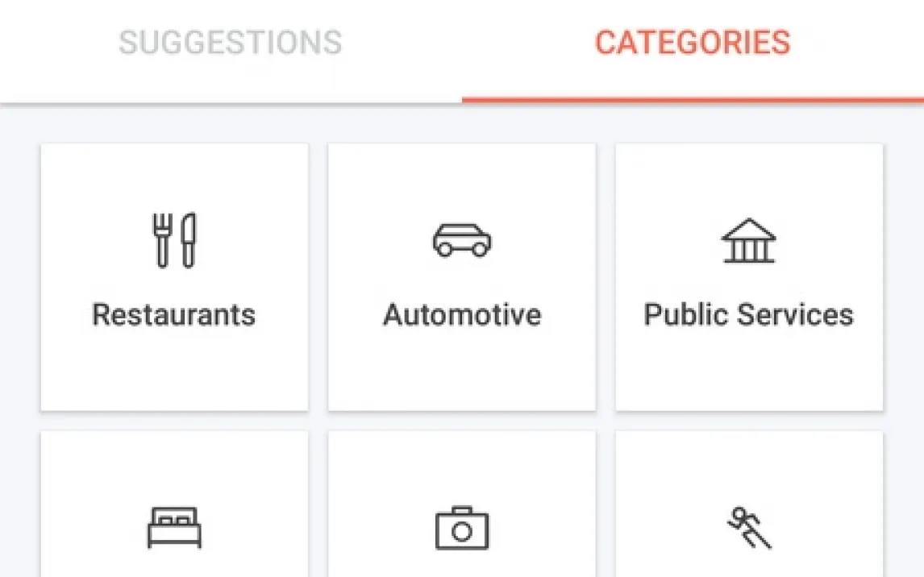This screenshot has height=577, width=924.
Task: Choose the camera icon category
Action: (x=462, y=528)
